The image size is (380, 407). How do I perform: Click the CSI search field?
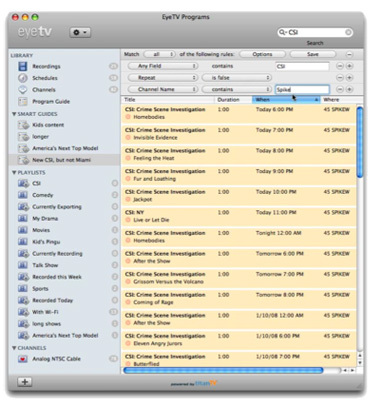pos(315,32)
